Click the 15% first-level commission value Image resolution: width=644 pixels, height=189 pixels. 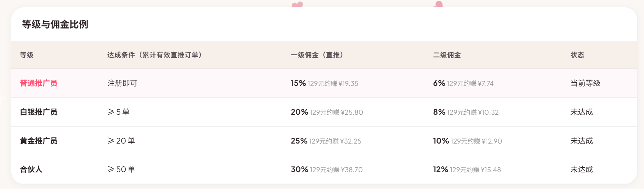coord(298,83)
